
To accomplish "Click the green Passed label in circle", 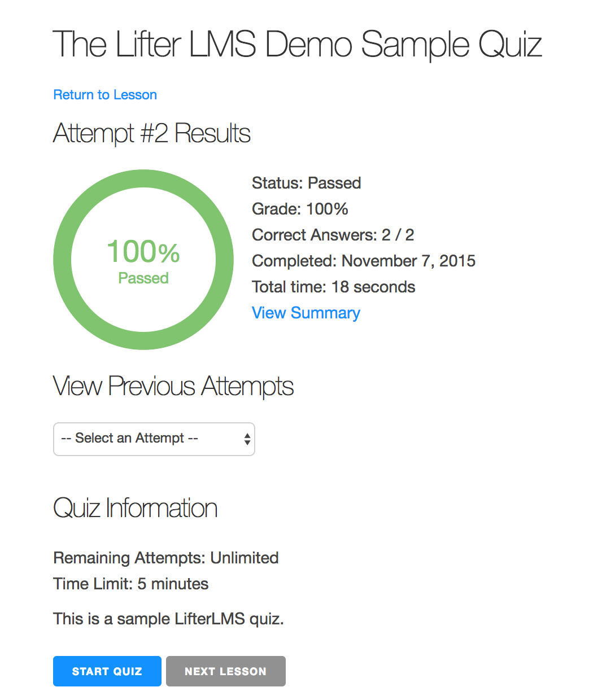I will (143, 278).
